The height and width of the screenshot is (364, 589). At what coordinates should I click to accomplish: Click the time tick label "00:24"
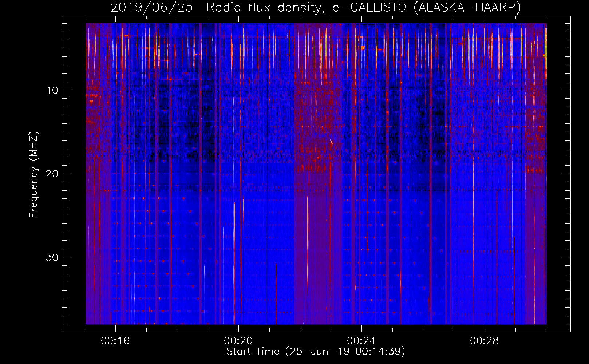(x=361, y=341)
